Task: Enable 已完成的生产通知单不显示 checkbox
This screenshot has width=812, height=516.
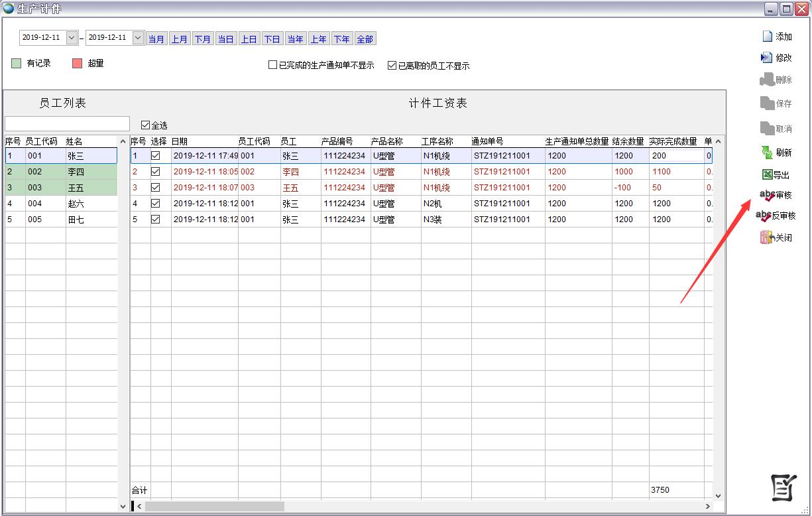Action: point(272,65)
